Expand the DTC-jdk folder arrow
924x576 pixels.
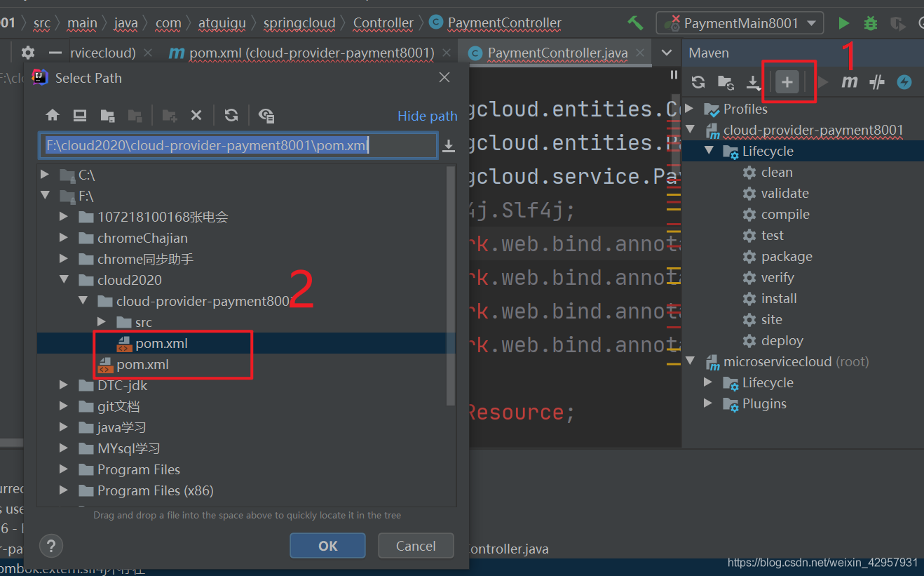pos(64,385)
